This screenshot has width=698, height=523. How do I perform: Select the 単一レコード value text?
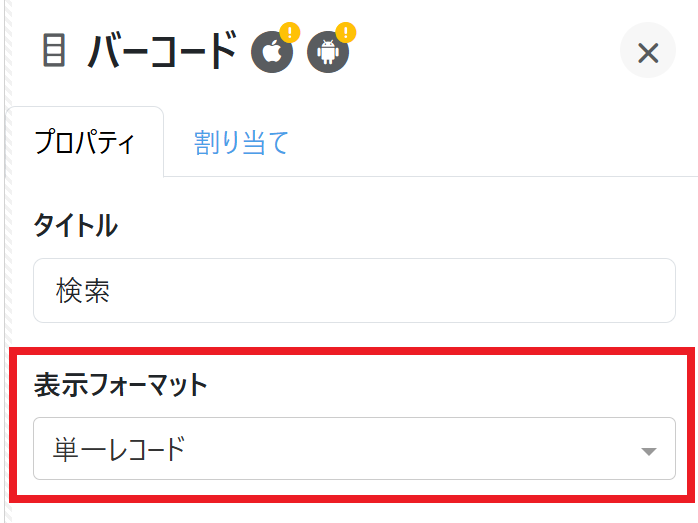point(119,449)
